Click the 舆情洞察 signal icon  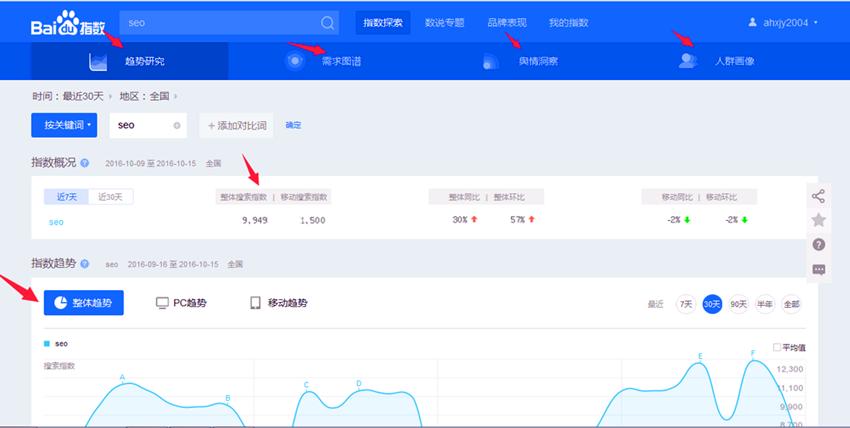490,61
